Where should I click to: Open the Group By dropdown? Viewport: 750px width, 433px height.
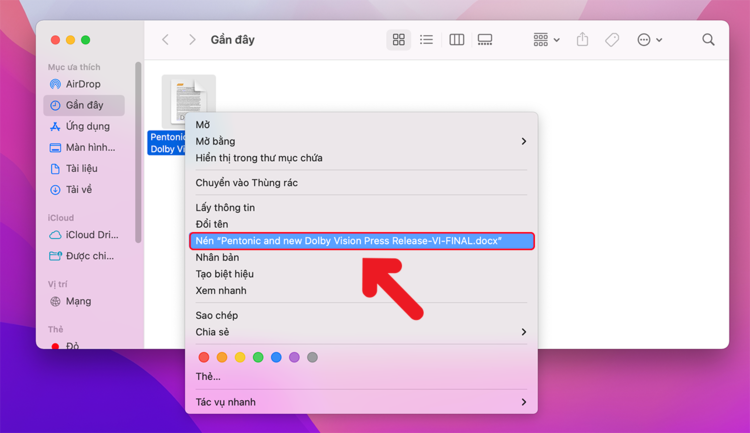pyautogui.click(x=546, y=40)
